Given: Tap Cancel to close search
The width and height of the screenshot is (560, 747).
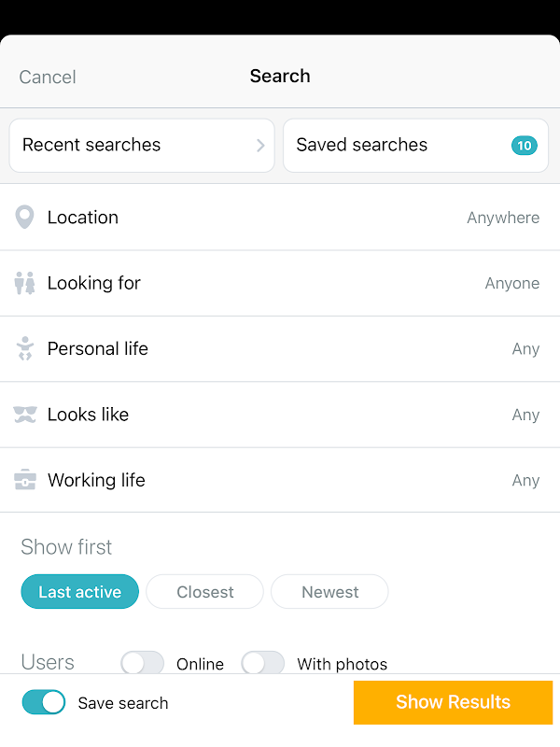Looking at the screenshot, I should [48, 77].
